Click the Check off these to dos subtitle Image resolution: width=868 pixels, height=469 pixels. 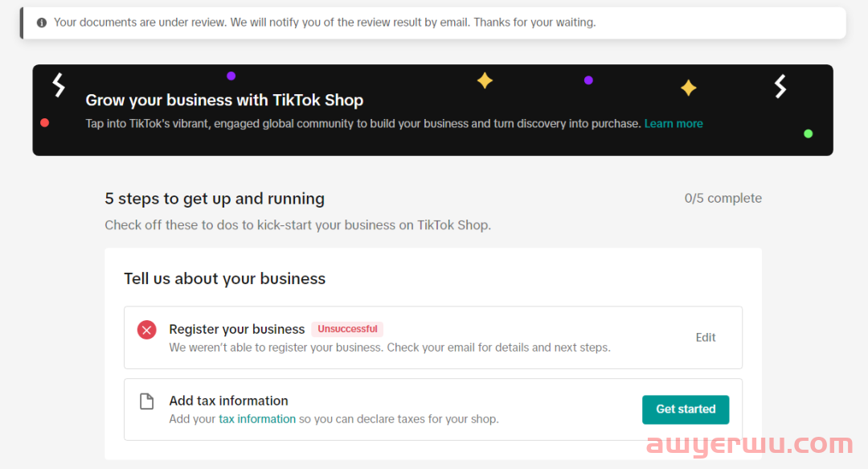[298, 225]
